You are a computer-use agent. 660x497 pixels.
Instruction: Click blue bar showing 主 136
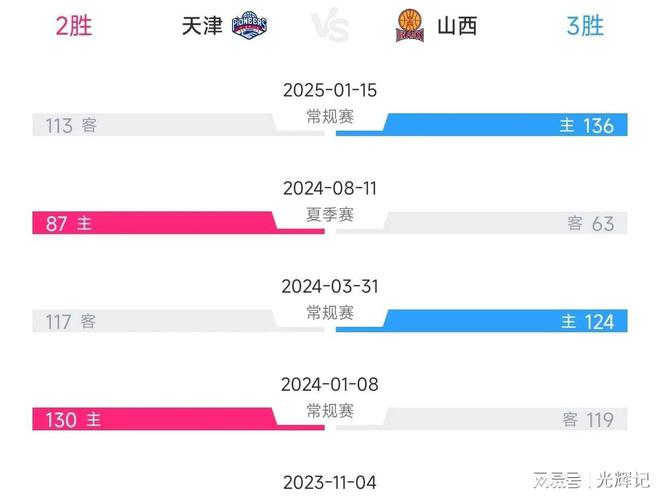click(482, 125)
